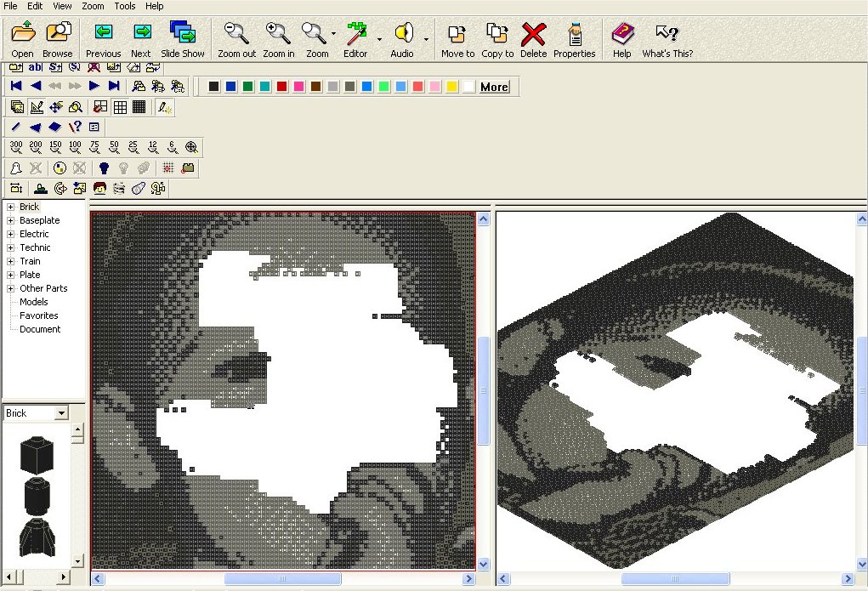Select the black round brick thumbnail
The width and height of the screenshot is (868, 591).
[x=37, y=496]
